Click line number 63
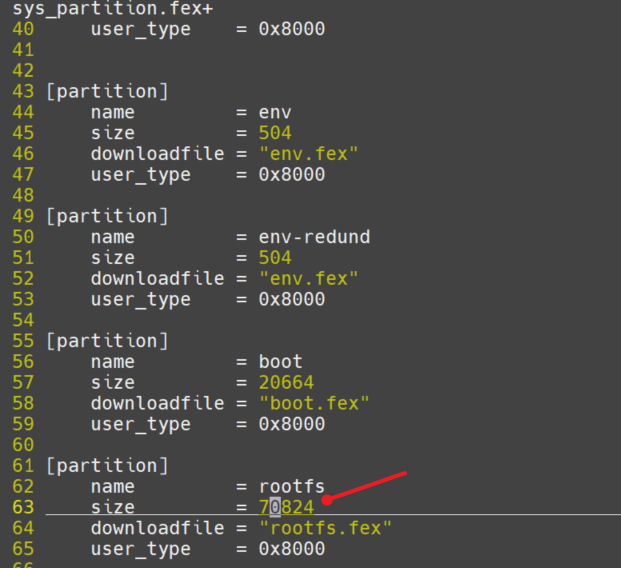 coord(23,507)
